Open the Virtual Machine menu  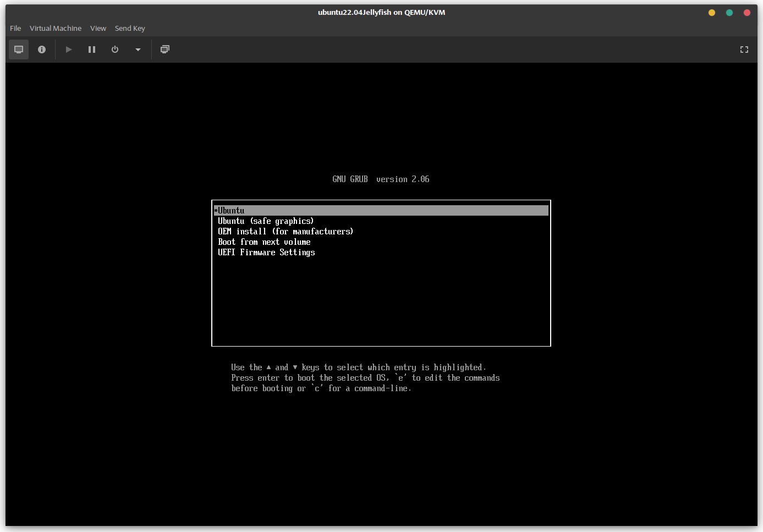click(56, 28)
